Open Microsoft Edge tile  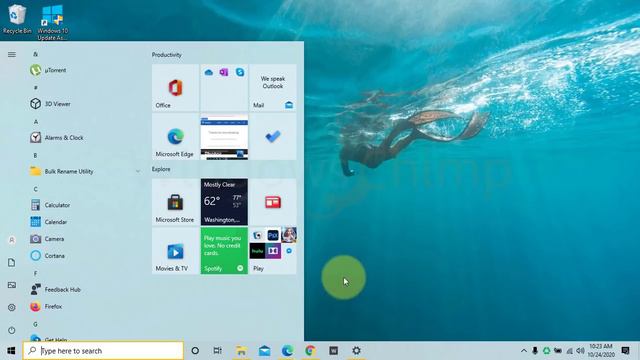point(176,136)
